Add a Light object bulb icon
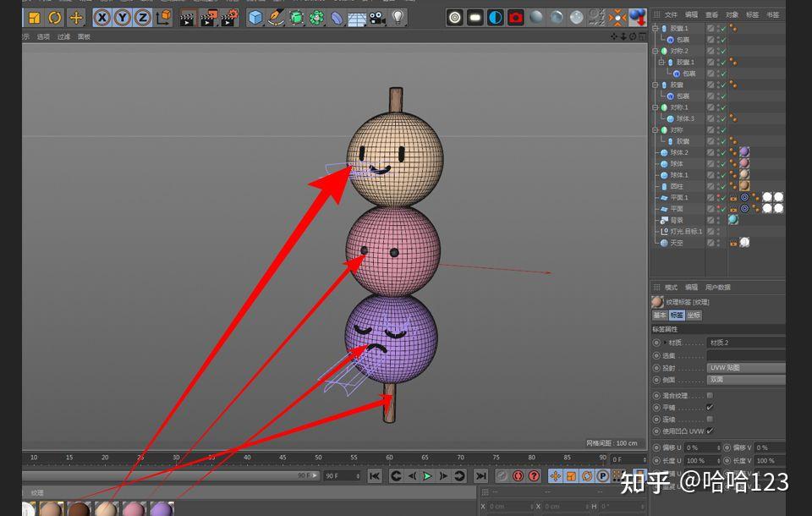This screenshot has width=812, height=516. (x=398, y=18)
